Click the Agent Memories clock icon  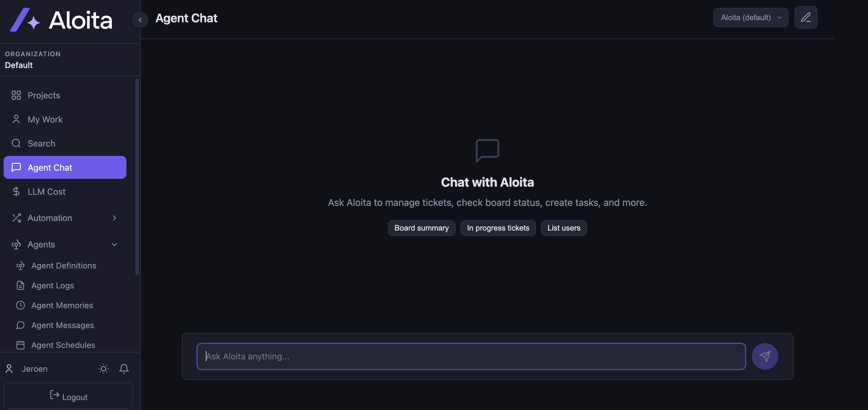20,306
